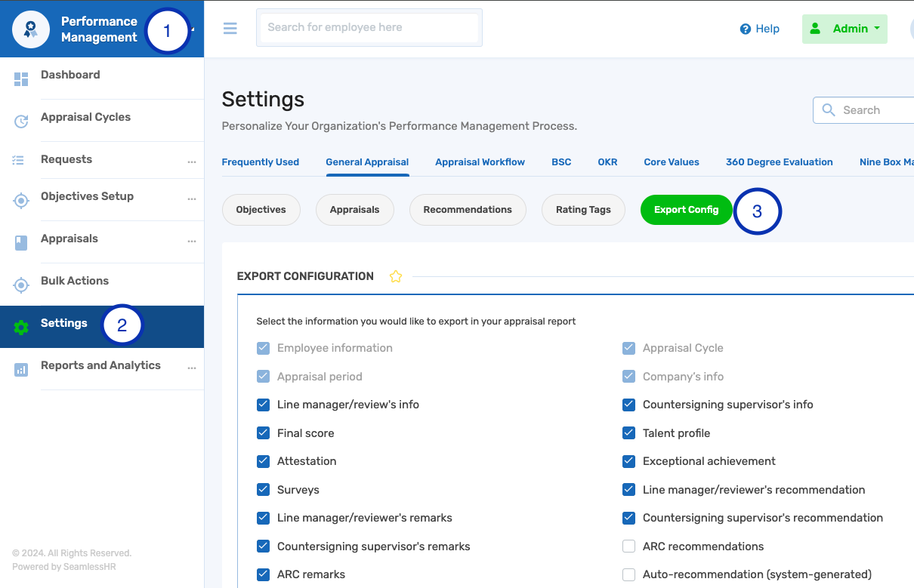The image size is (914, 588).
Task: Click the Reports and Analytics chart icon
Action: click(21, 370)
